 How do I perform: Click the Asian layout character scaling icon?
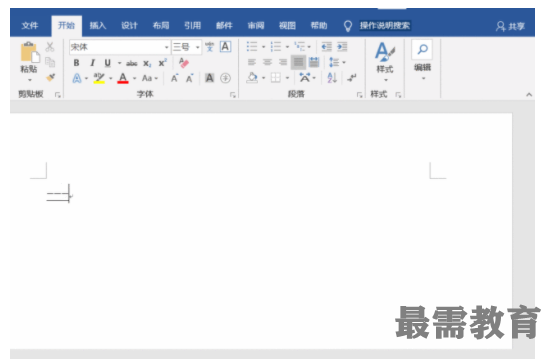pyautogui.click(x=305, y=78)
